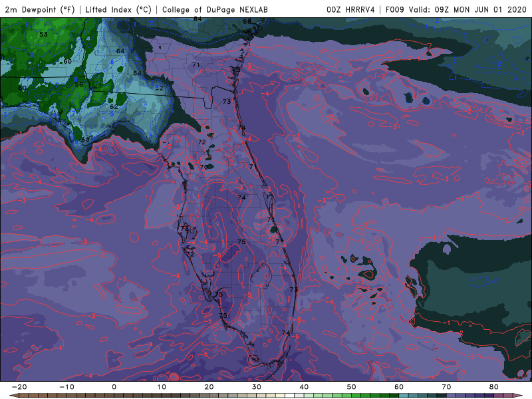This screenshot has width=532, height=399.
Task: Click the 40 label on the color scale
Action: point(304,387)
